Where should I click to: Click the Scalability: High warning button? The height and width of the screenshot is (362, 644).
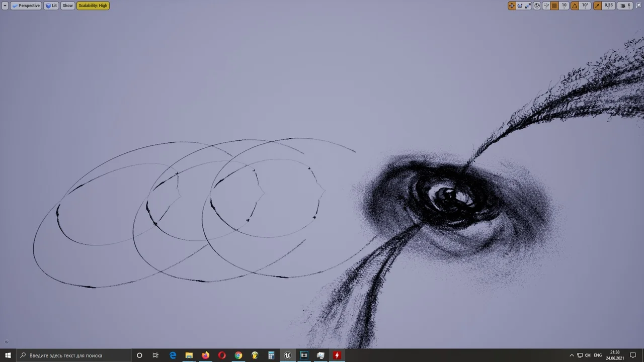click(x=93, y=6)
